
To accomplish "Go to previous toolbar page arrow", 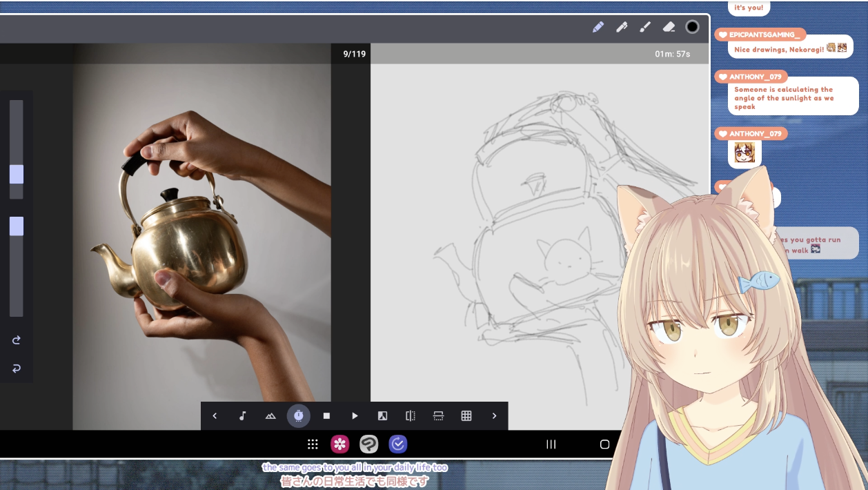I will coord(215,415).
